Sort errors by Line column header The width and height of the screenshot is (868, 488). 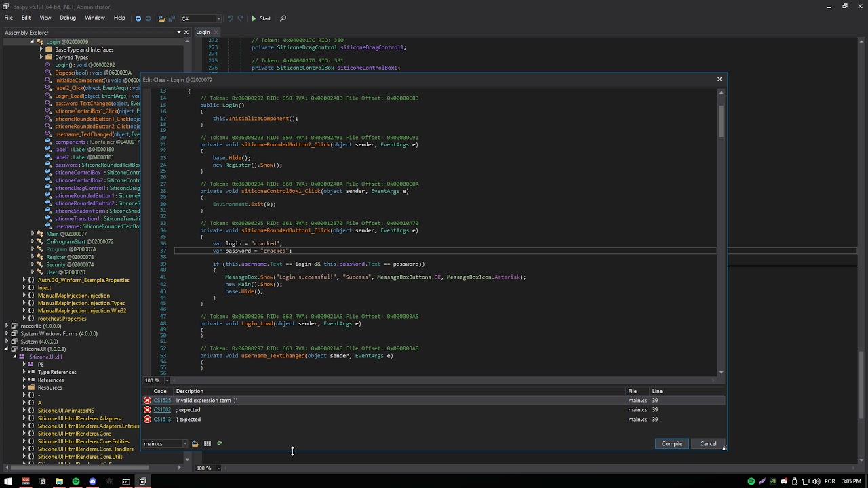pos(657,391)
